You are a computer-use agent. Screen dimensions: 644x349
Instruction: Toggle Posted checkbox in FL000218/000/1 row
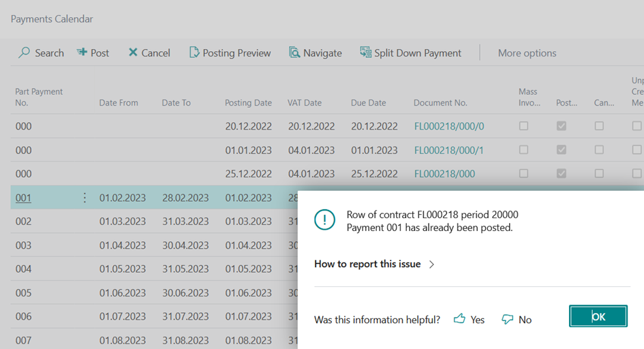(561, 150)
